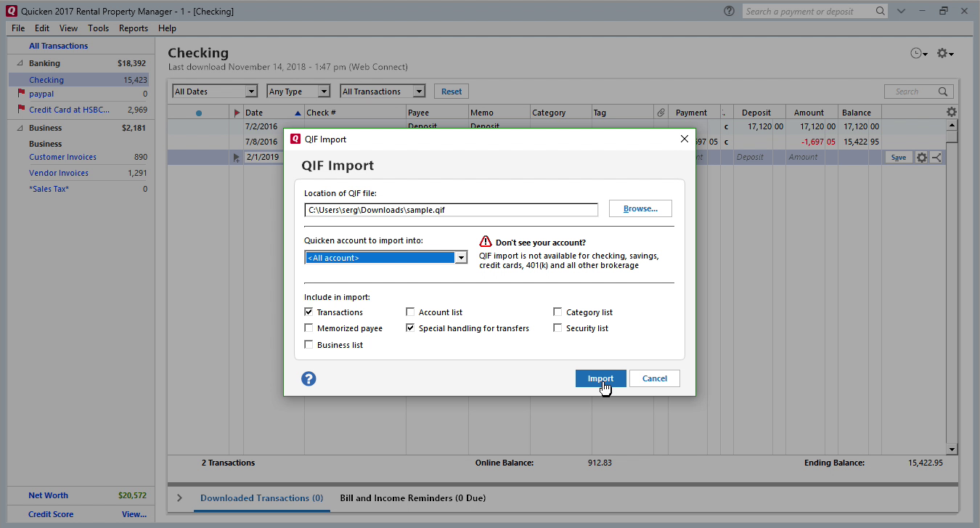Click Save in the new transaction row
980x528 pixels.
coord(899,157)
